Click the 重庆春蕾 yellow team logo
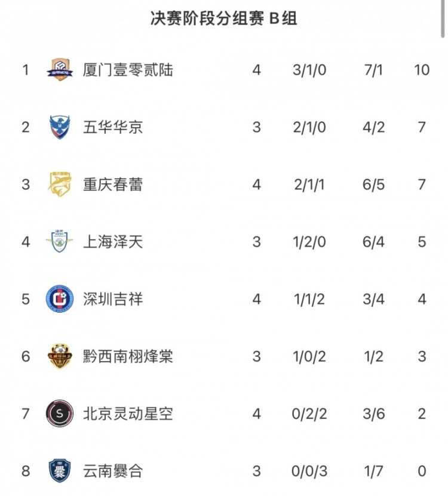Screen dimensions: 448x496 pos(60,184)
